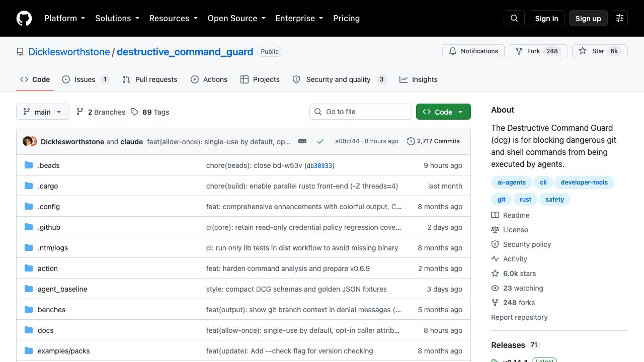
Task: Click the examples/packs folder icon
Action: coord(29,351)
